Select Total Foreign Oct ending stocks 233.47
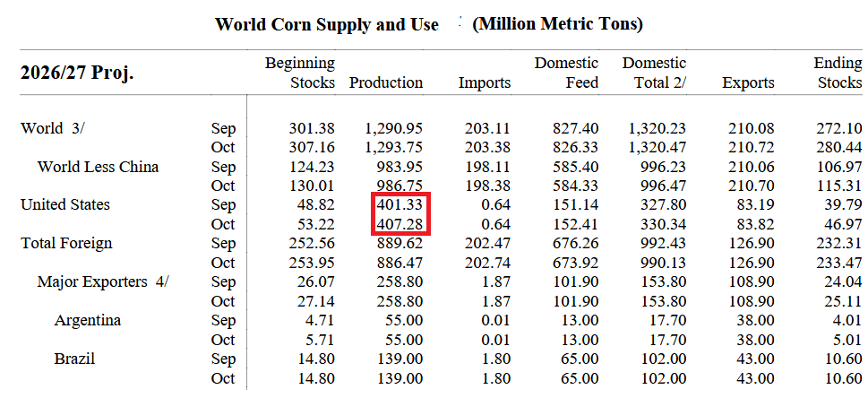The width and height of the screenshot is (868, 398). pyautogui.click(x=839, y=263)
